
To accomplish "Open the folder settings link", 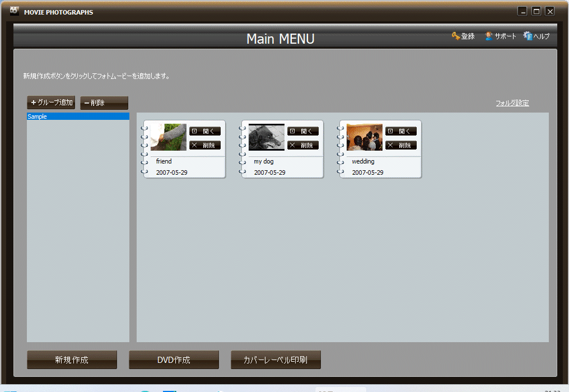I will coord(512,103).
